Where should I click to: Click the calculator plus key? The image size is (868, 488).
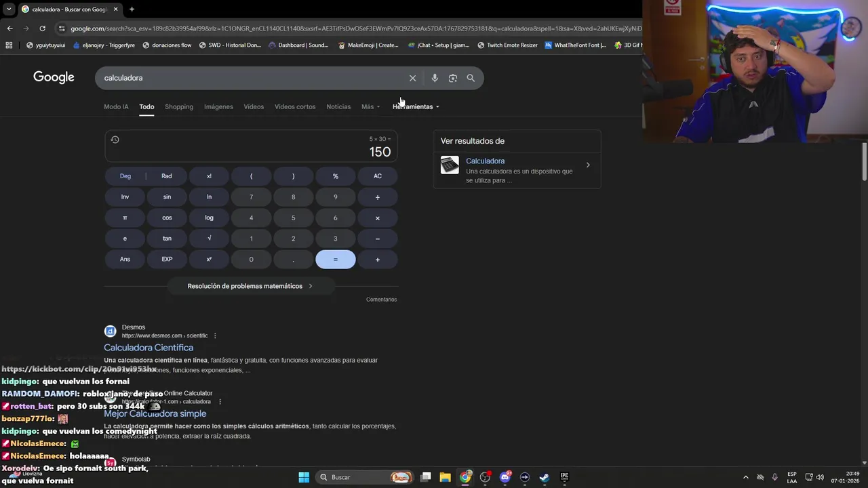pos(378,260)
